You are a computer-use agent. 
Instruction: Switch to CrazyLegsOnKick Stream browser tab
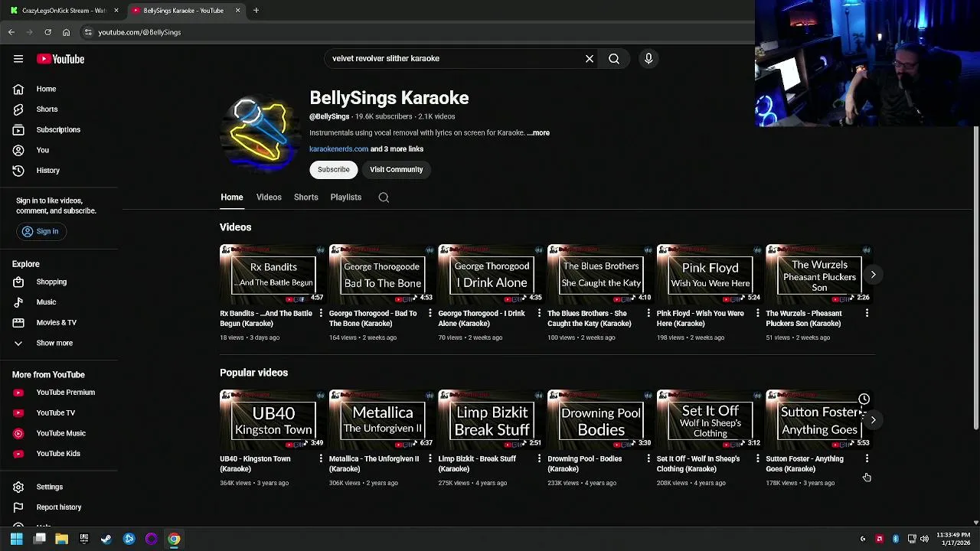click(64, 11)
